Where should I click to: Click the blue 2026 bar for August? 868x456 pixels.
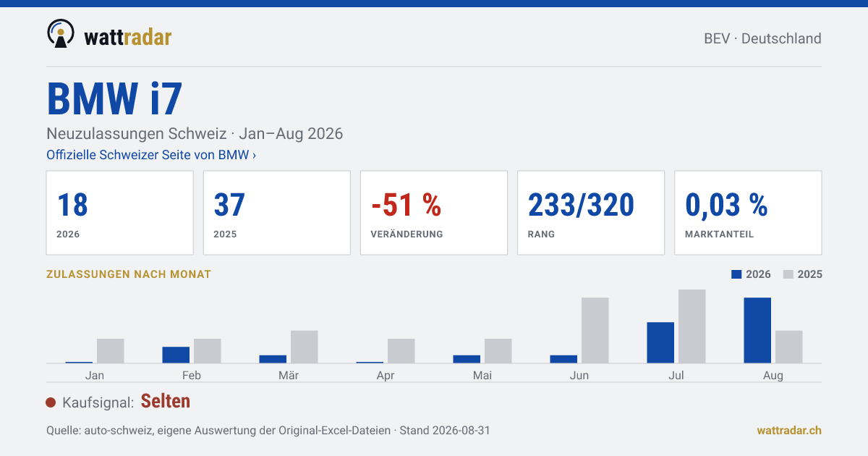[757, 330]
